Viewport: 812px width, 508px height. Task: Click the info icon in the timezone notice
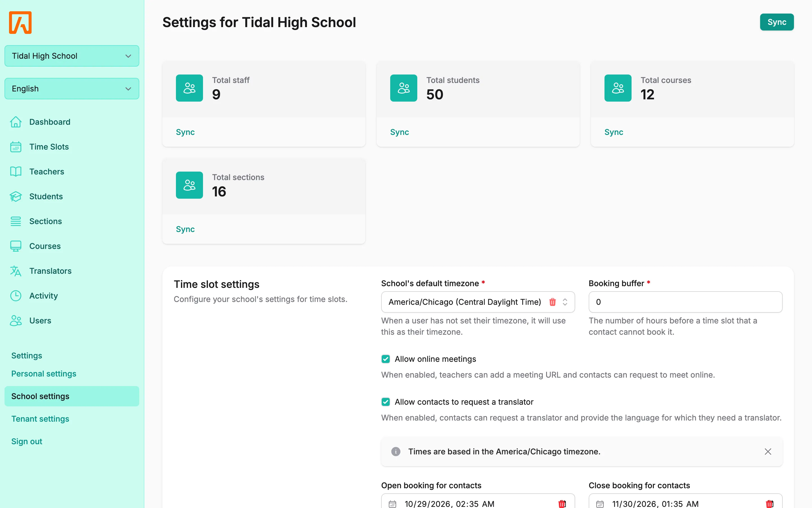click(x=396, y=452)
